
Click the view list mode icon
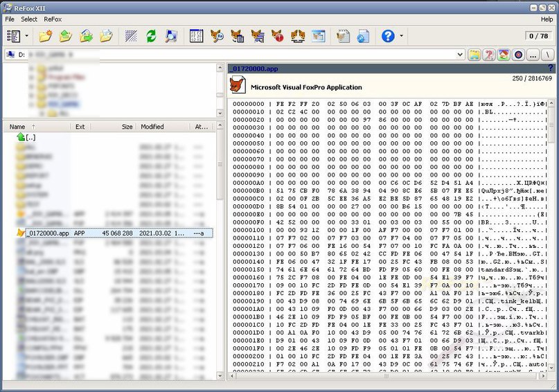pyautogui.click(x=14, y=36)
